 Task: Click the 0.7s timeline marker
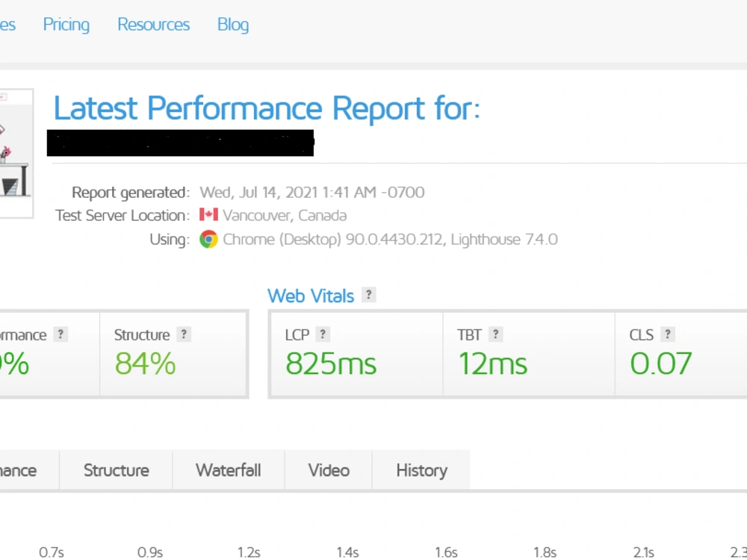(x=52, y=553)
